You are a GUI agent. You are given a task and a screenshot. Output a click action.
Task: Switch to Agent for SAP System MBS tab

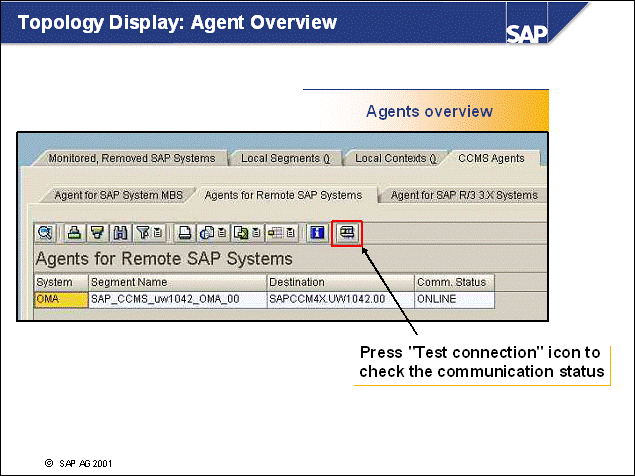pyautogui.click(x=118, y=195)
